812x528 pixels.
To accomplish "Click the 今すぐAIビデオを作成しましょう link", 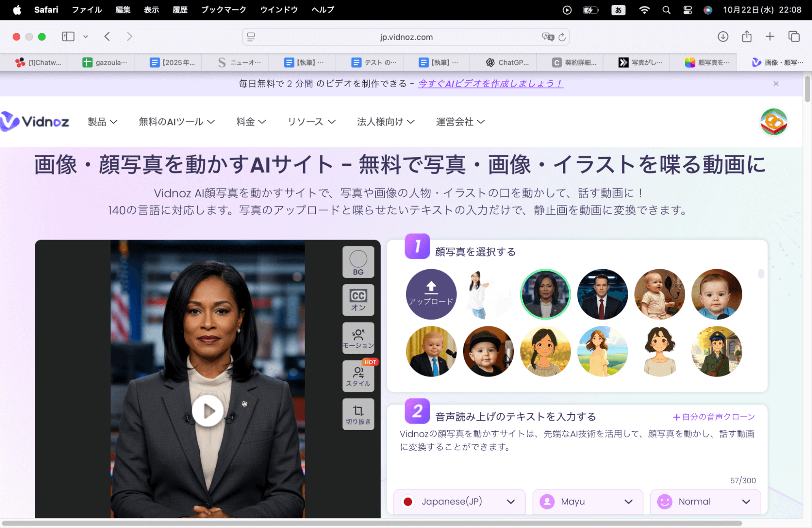I will [490, 84].
